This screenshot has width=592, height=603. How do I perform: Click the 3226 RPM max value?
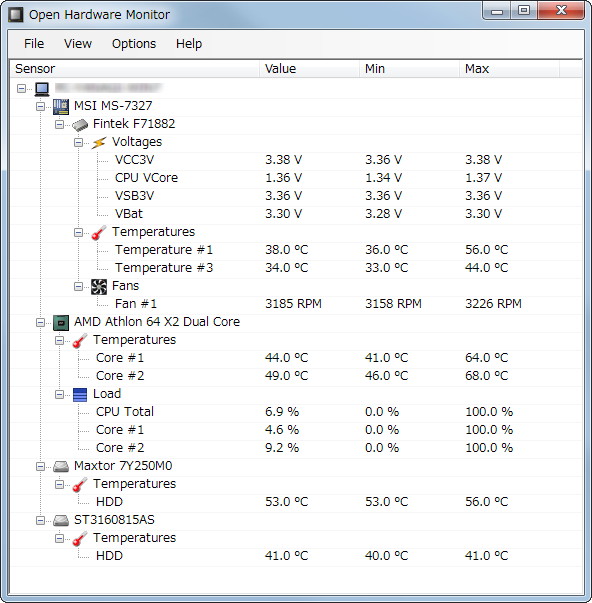(494, 304)
